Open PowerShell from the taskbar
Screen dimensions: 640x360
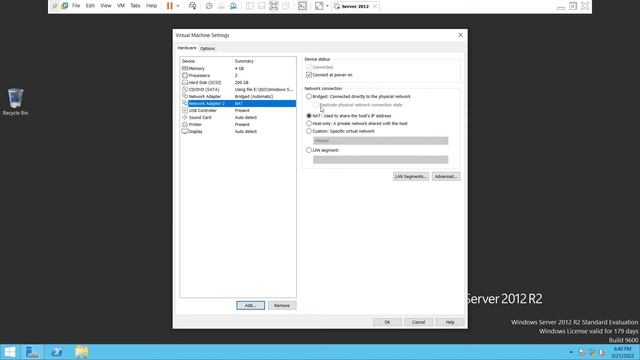click(57, 352)
